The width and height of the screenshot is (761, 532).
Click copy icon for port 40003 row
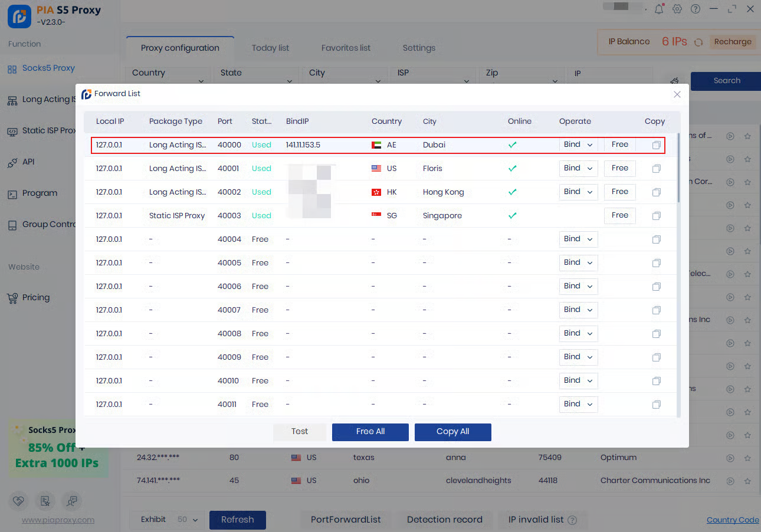click(656, 216)
